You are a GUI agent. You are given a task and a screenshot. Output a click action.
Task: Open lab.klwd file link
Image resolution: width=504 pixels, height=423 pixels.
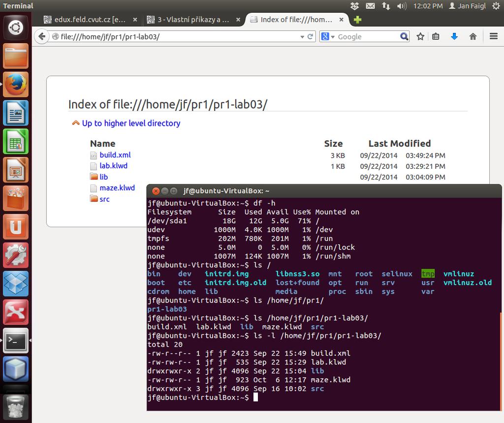pyautogui.click(x=114, y=166)
